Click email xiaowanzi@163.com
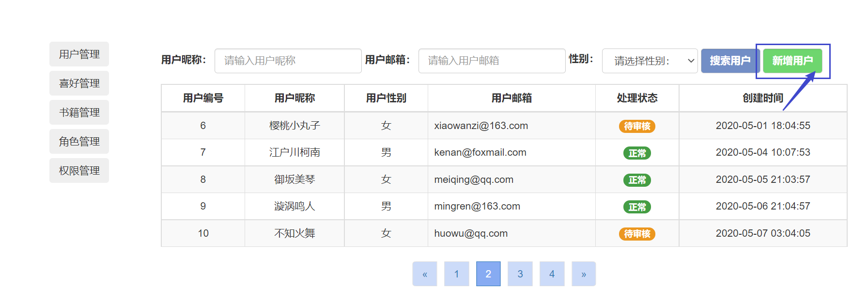Screen dimensions: 868x308 click(481, 126)
